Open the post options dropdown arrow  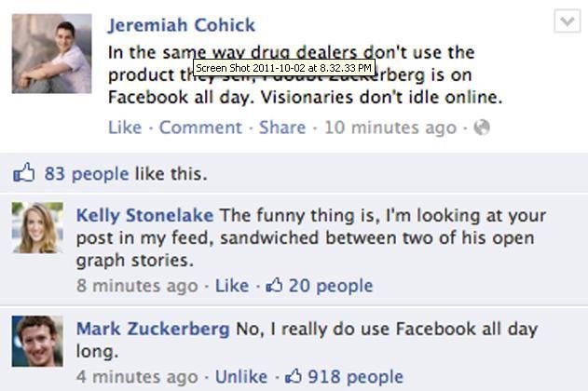coord(567,20)
